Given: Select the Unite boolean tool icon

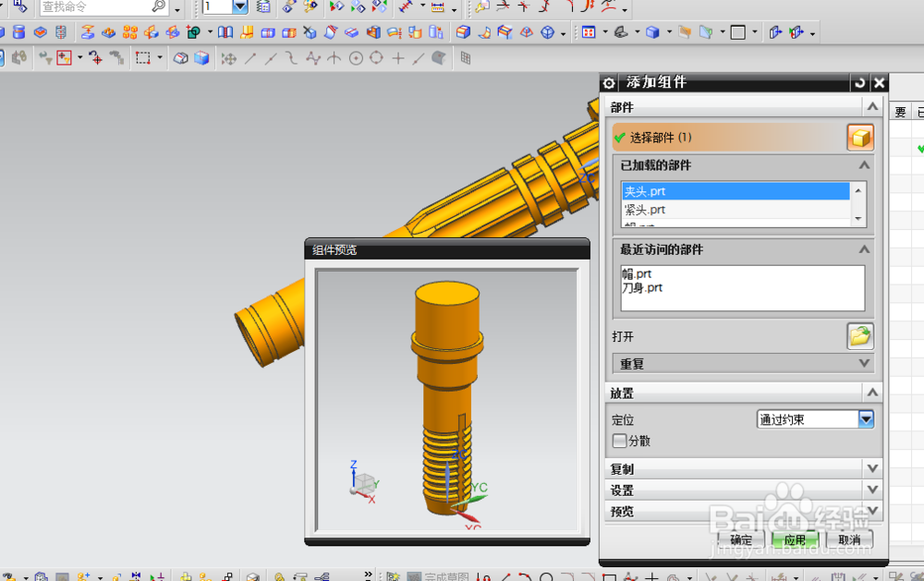Looking at the screenshot, I should [193, 32].
